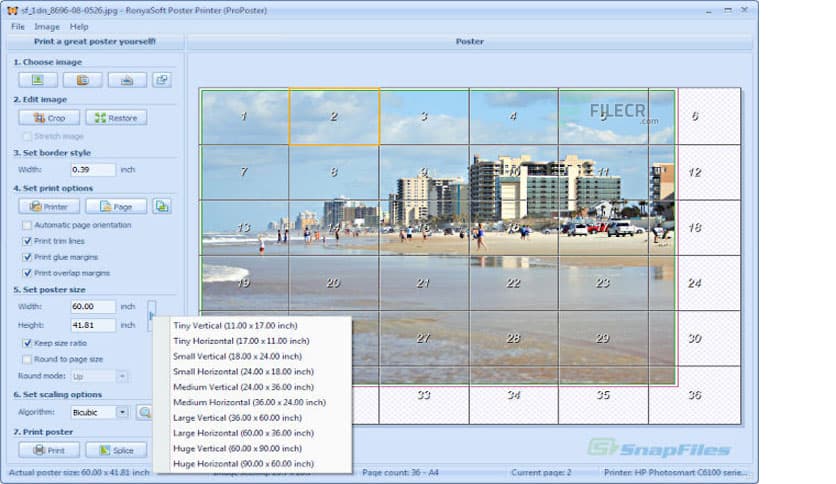Screen dimensions: 836x484
Task: Click 'Page count: 36 - A4' status text
Action: [400, 473]
